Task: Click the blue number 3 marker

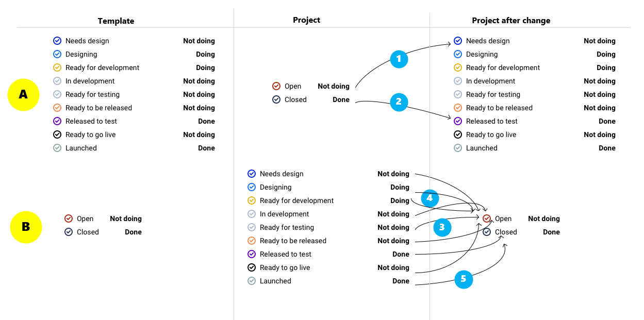Action: coord(442,227)
